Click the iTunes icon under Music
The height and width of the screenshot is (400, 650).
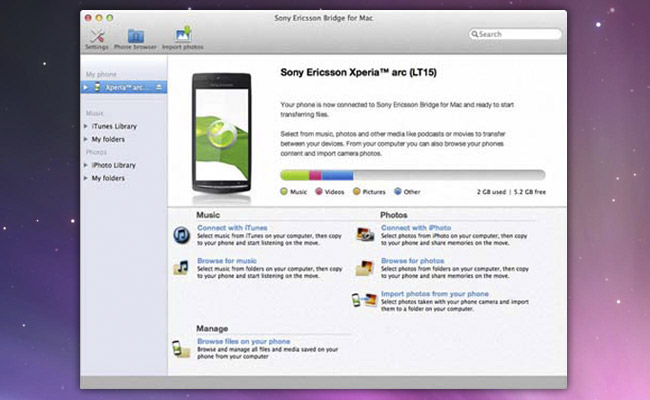pyautogui.click(x=181, y=235)
